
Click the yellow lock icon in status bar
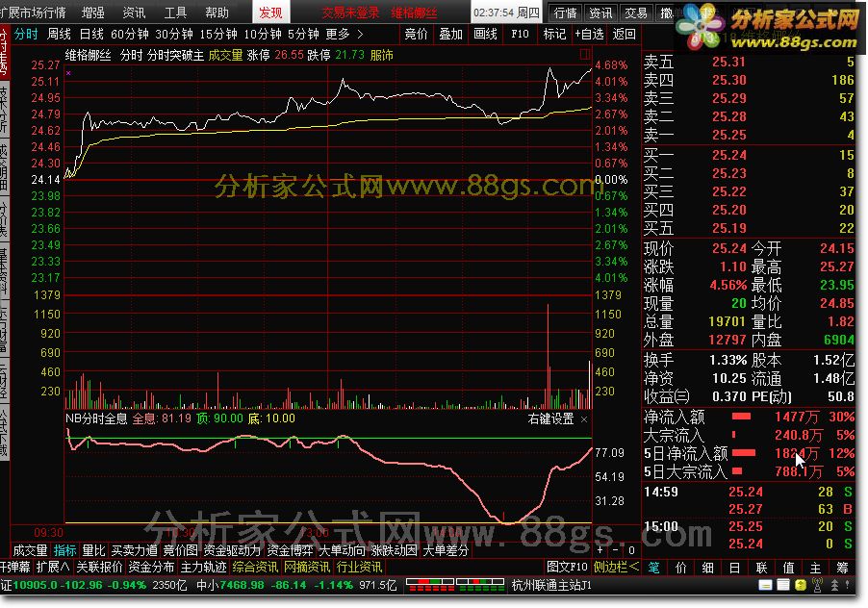[801, 585]
